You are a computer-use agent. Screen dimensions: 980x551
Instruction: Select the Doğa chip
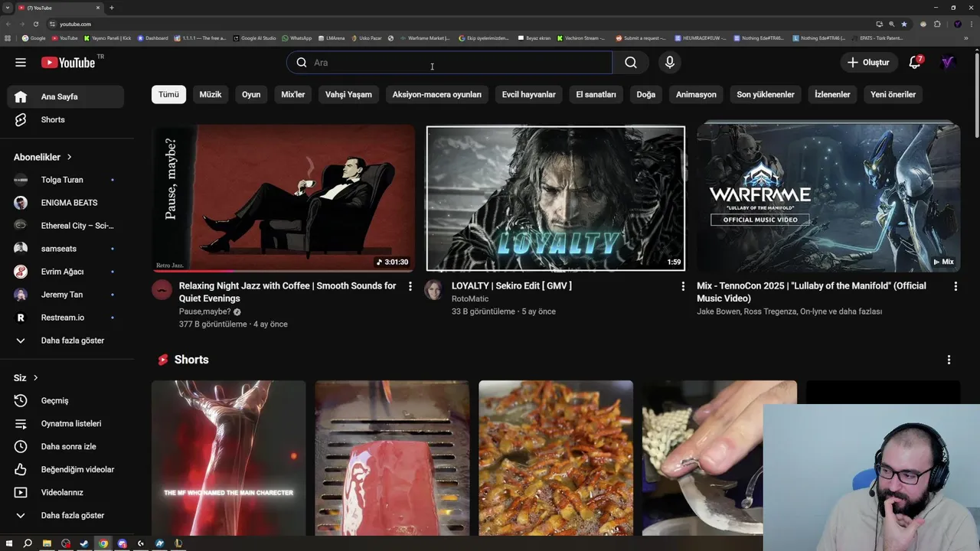coord(646,94)
